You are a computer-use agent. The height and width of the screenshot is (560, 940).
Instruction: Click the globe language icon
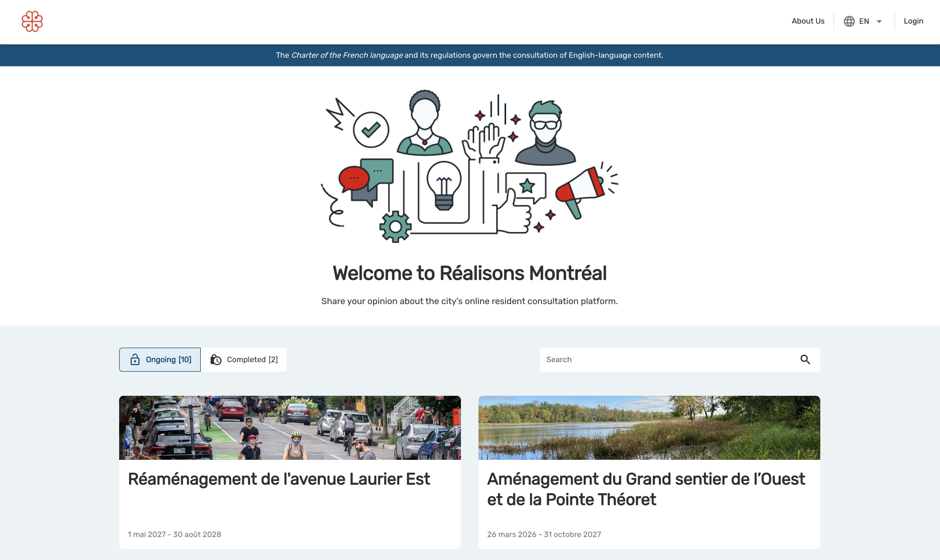[x=849, y=22]
